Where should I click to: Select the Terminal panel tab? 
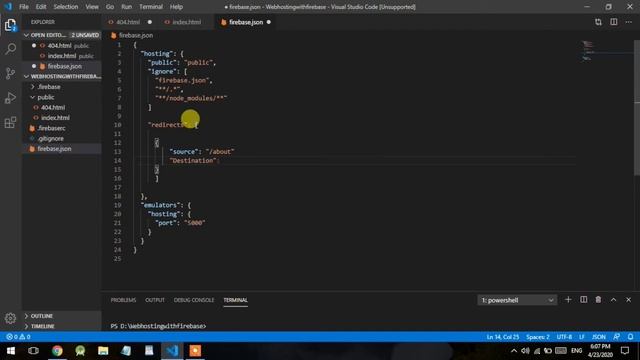point(235,300)
